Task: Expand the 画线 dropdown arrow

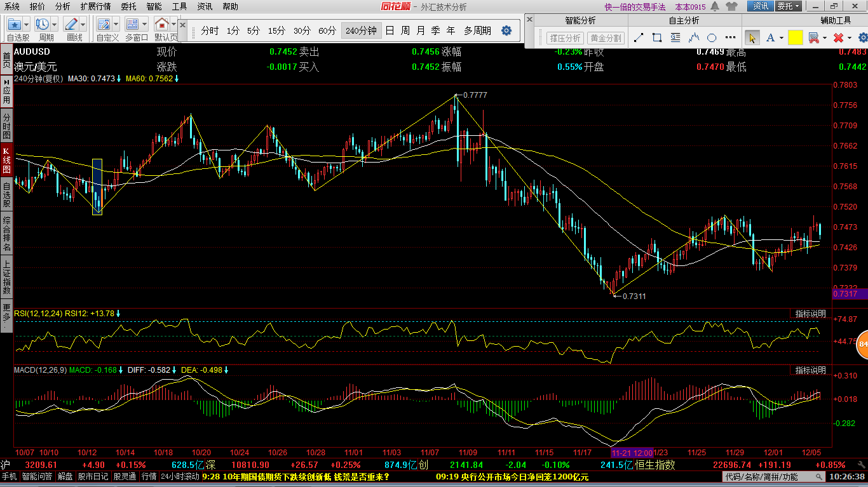Action: click(x=83, y=25)
